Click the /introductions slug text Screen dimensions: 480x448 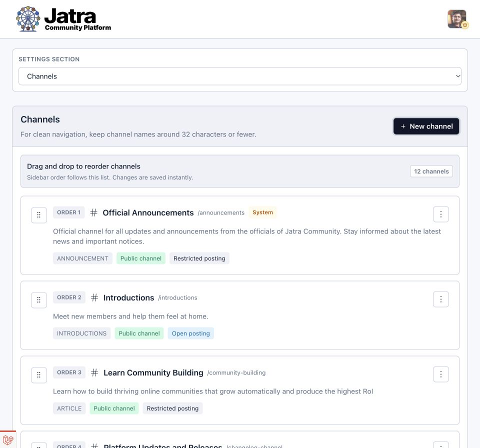(177, 297)
